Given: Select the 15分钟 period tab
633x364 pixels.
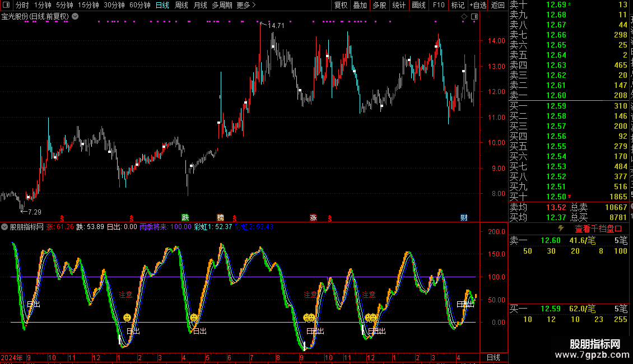Looking at the screenshot, I should coord(89,5).
